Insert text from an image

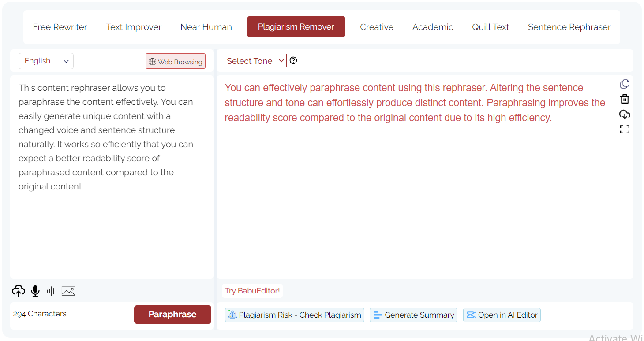tap(68, 291)
